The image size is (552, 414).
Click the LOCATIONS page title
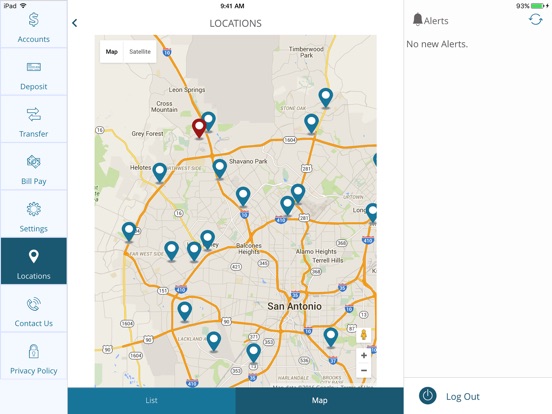236,23
